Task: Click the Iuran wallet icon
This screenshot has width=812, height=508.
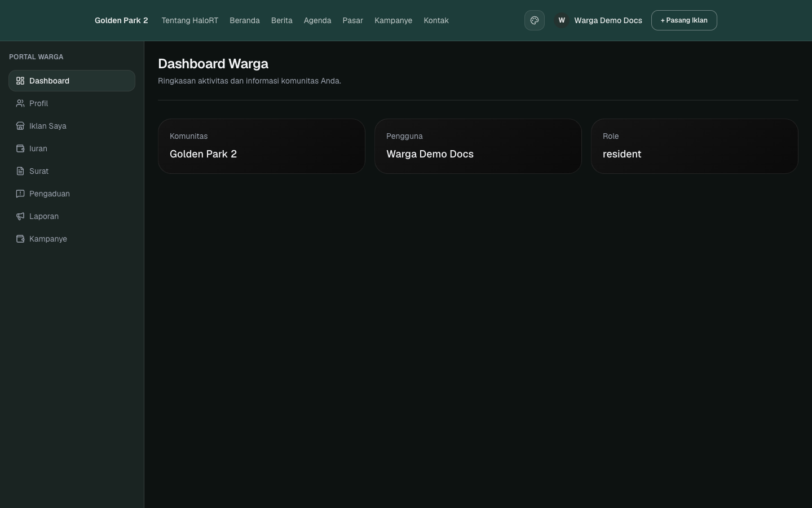Action: pyautogui.click(x=20, y=148)
